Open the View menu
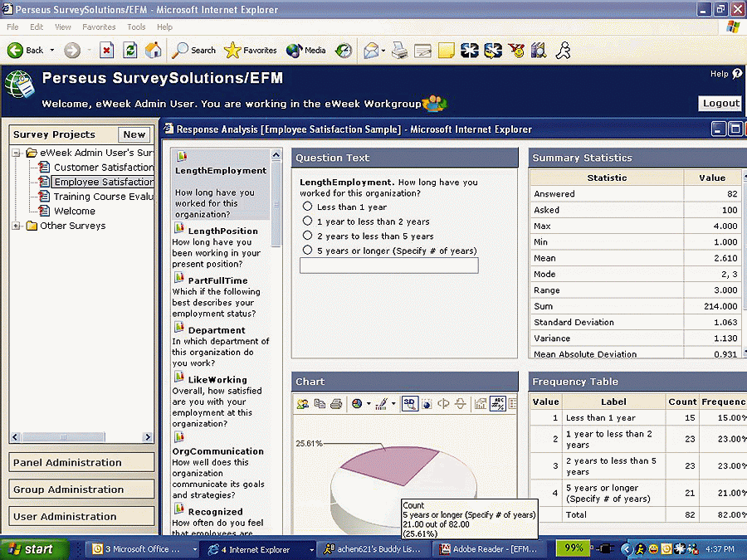Viewport: 747px width, 560px height. pyautogui.click(x=63, y=27)
